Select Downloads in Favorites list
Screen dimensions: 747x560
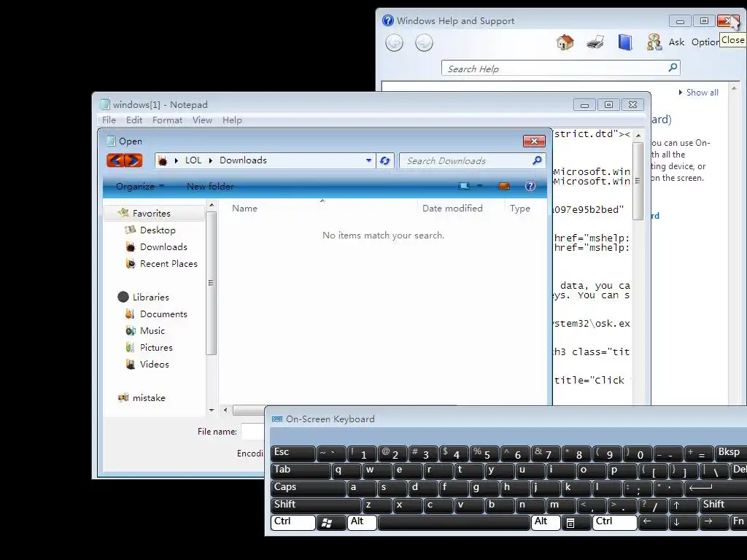163,246
